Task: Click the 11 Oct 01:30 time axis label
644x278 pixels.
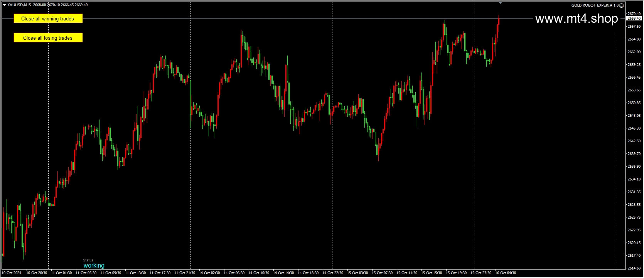Action: click(61, 273)
